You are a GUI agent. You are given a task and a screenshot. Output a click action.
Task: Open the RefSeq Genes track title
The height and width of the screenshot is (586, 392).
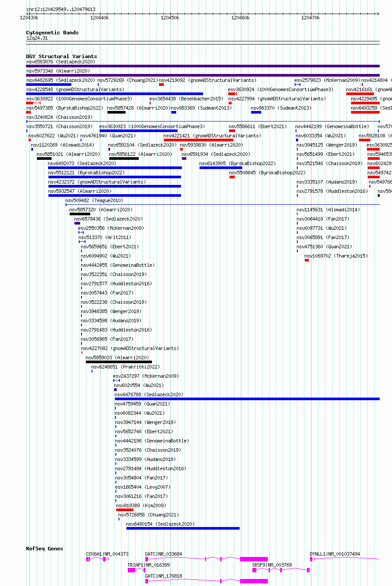click(x=44, y=549)
